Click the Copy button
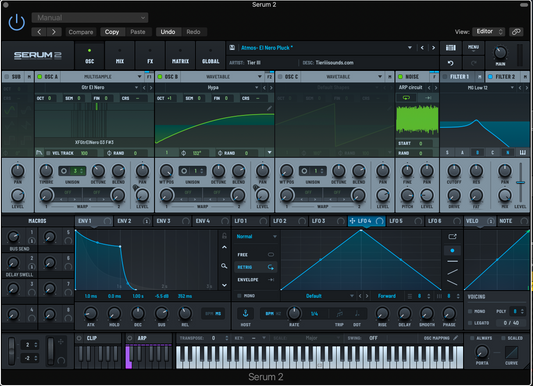Screen dimensions: 533x386 pyautogui.click(x=112, y=32)
